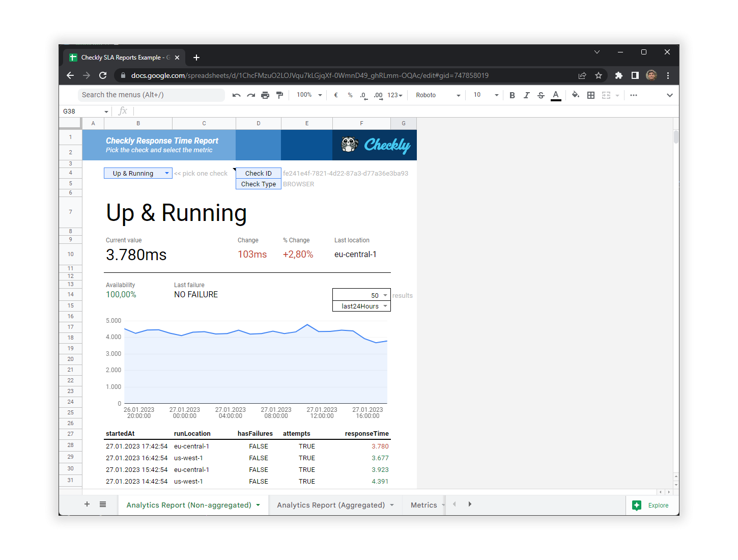Switch to the Metrics tab
738x560 pixels.
[x=424, y=505]
